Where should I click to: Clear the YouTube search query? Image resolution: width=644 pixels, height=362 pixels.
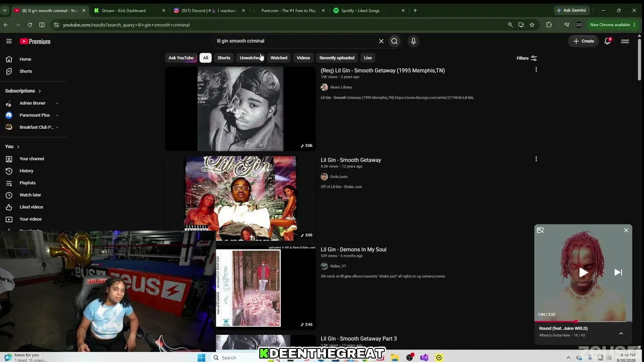[381, 41]
